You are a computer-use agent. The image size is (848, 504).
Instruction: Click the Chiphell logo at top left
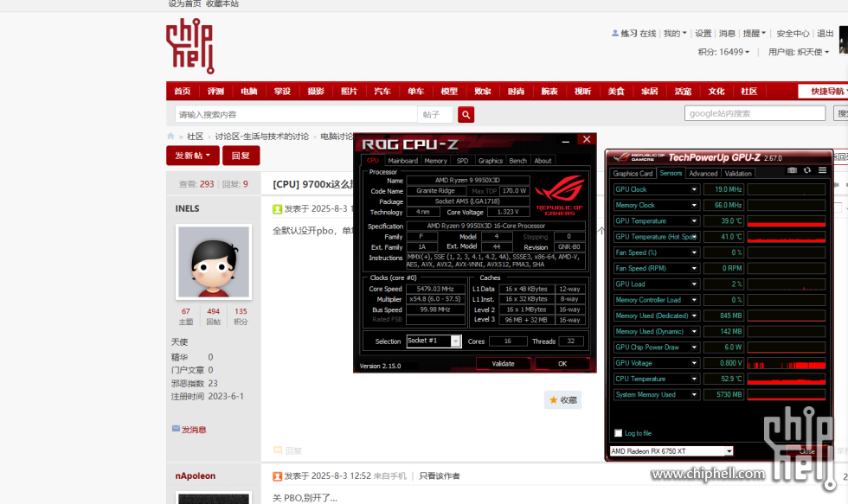pos(190,46)
